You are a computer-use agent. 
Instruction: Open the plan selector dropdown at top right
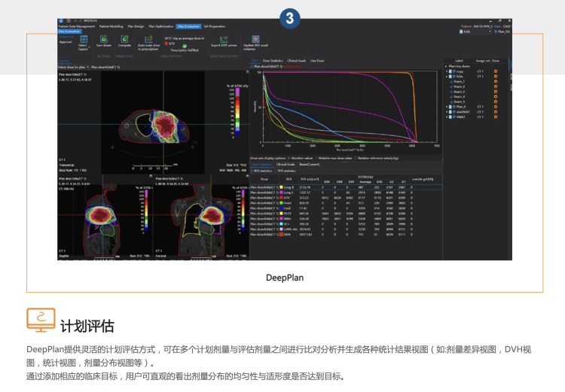point(476,32)
